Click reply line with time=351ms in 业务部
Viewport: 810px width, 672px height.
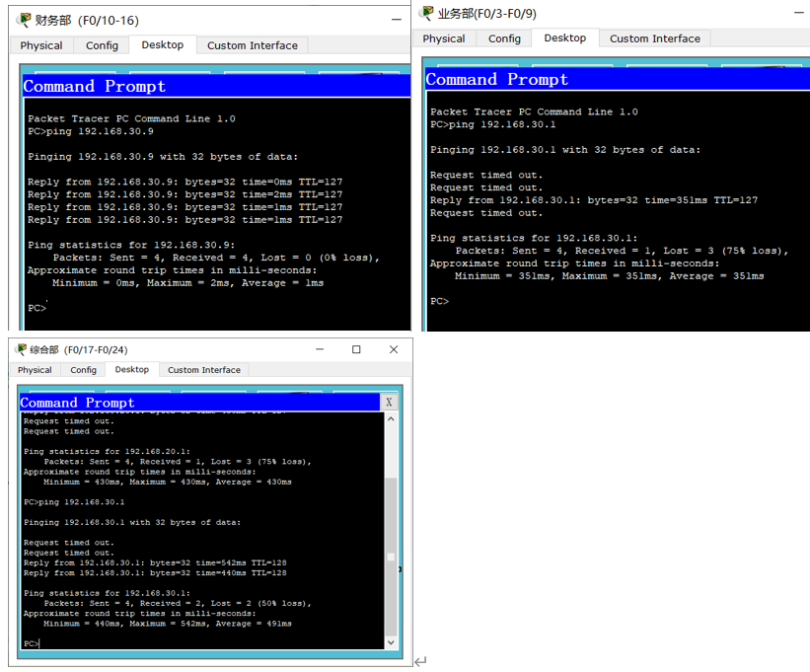pyautogui.click(x=594, y=200)
